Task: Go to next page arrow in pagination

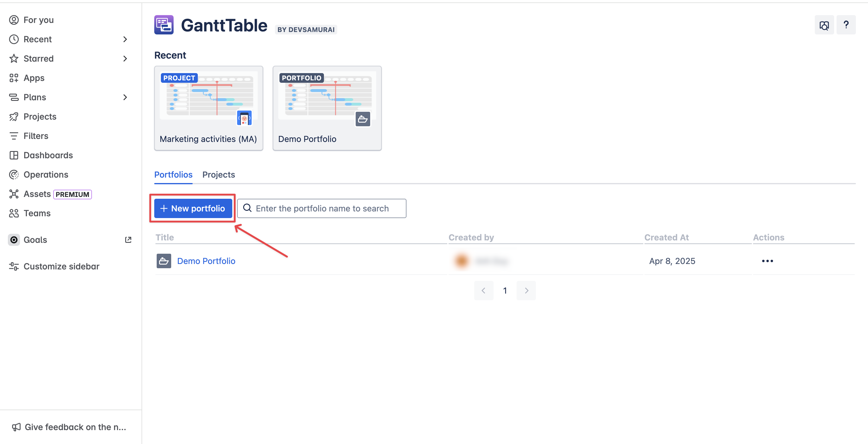Action: pyautogui.click(x=526, y=291)
